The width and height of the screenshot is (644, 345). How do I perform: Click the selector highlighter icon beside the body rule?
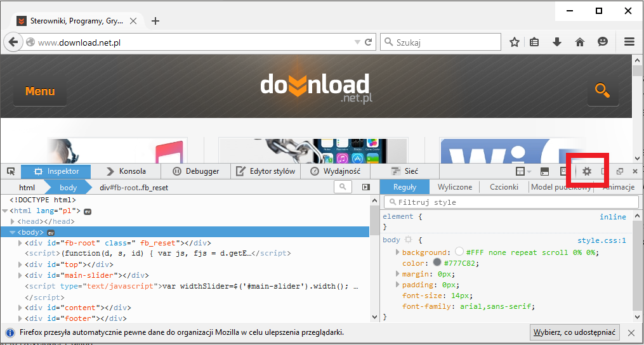pos(408,240)
